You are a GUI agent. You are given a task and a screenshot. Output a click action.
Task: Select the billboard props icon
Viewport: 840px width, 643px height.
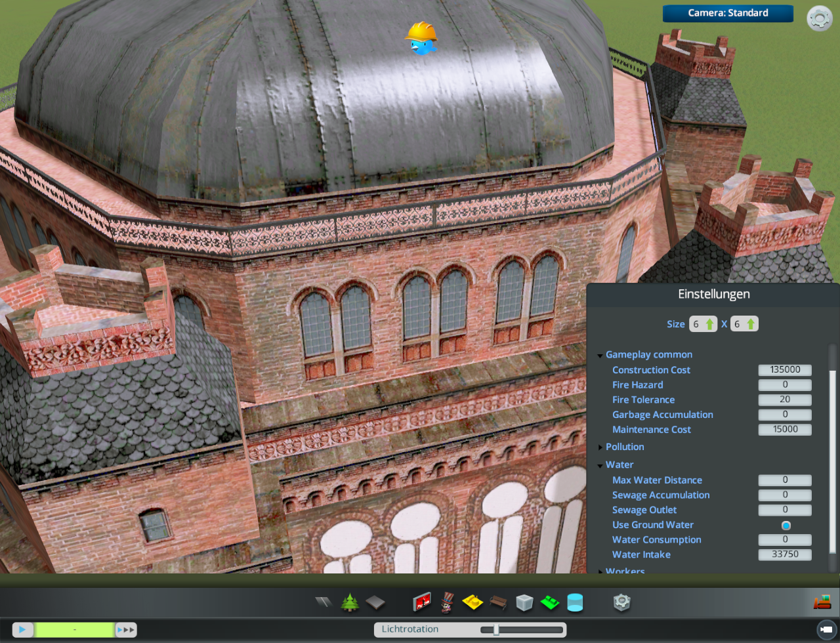coord(422,602)
